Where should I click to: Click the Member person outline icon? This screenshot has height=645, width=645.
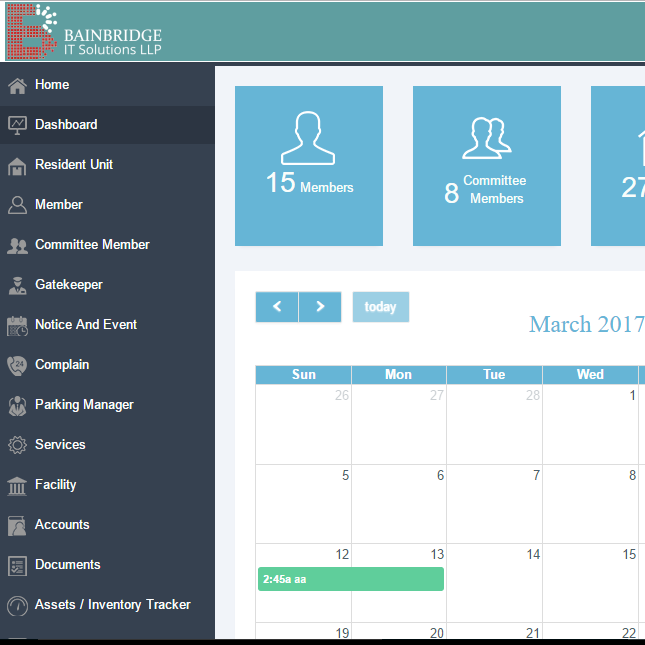tap(17, 205)
